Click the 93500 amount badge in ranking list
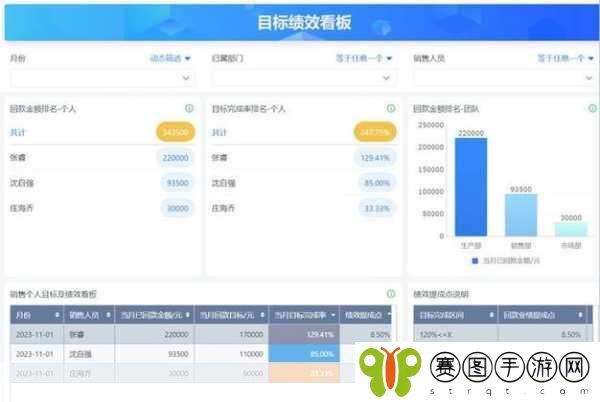The height and width of the screenshot is (402, 600). pyautogui.click(x=178, y=183)
